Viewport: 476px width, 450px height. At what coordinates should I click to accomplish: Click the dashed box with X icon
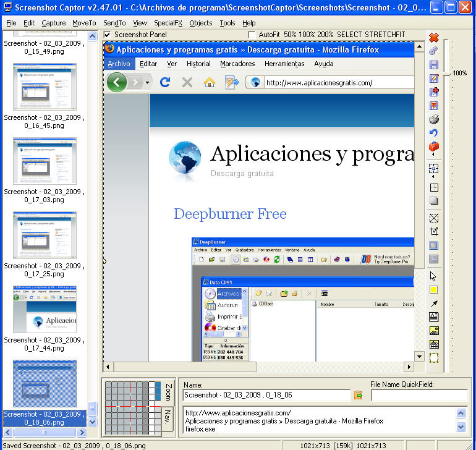434,218
